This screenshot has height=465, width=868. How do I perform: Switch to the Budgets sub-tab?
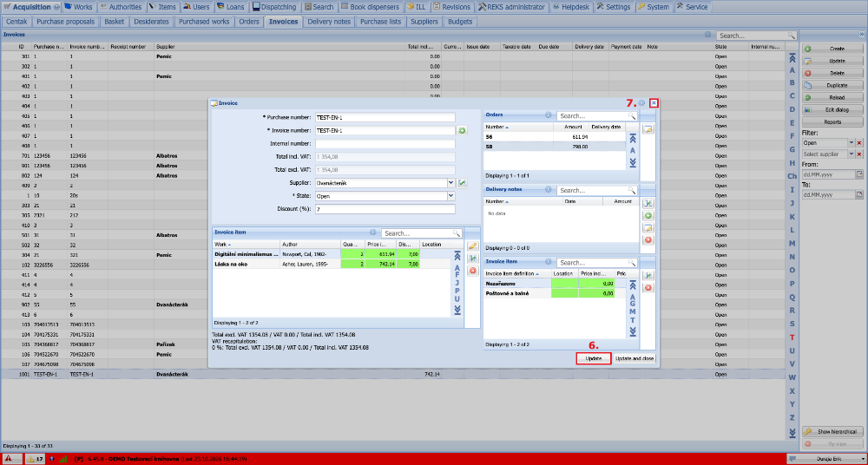[x=460, y=22]
